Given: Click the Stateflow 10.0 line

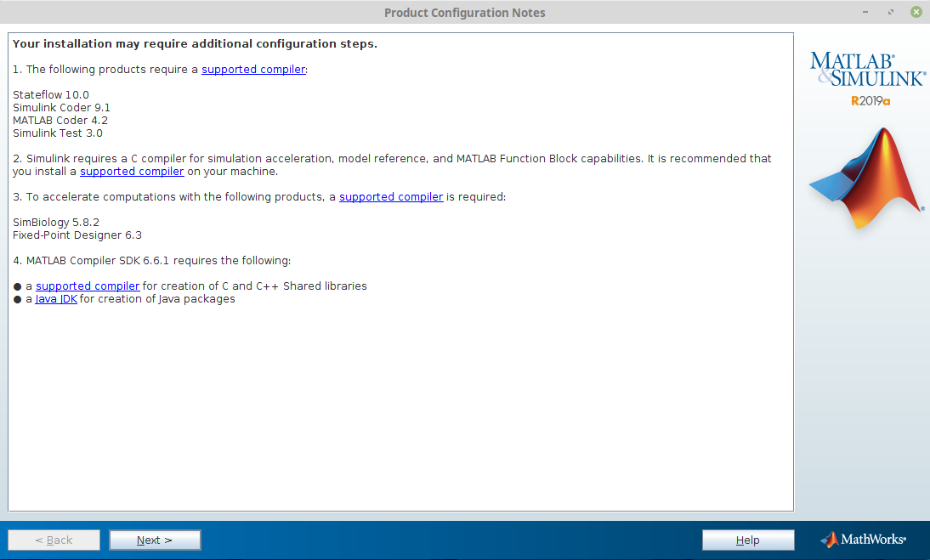Looking at the screenshot, I should (x=51, y=95).
